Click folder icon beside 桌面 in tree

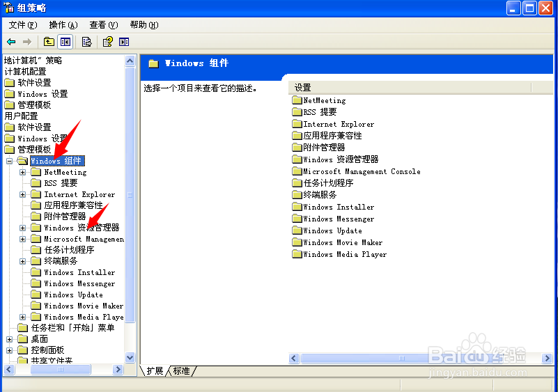22,339
